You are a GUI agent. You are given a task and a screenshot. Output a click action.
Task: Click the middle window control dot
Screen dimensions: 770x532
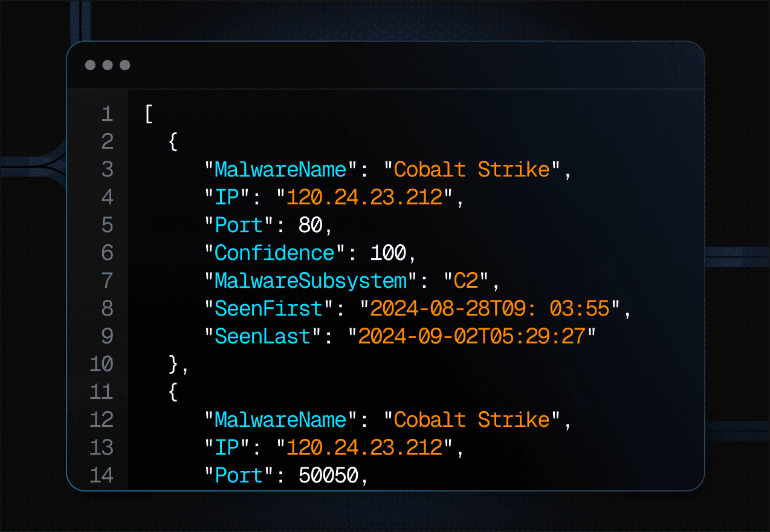[x=108, y=65]
